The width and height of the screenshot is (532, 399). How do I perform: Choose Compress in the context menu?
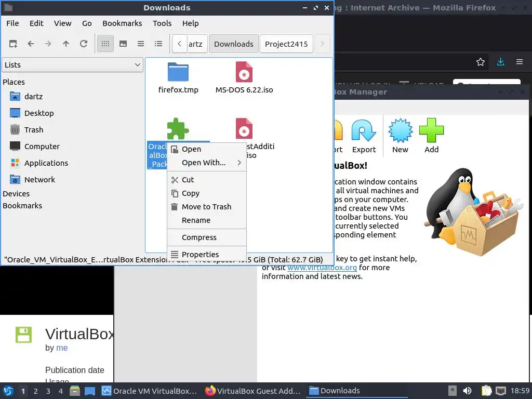pyautogui.click(x=207, y=237)
